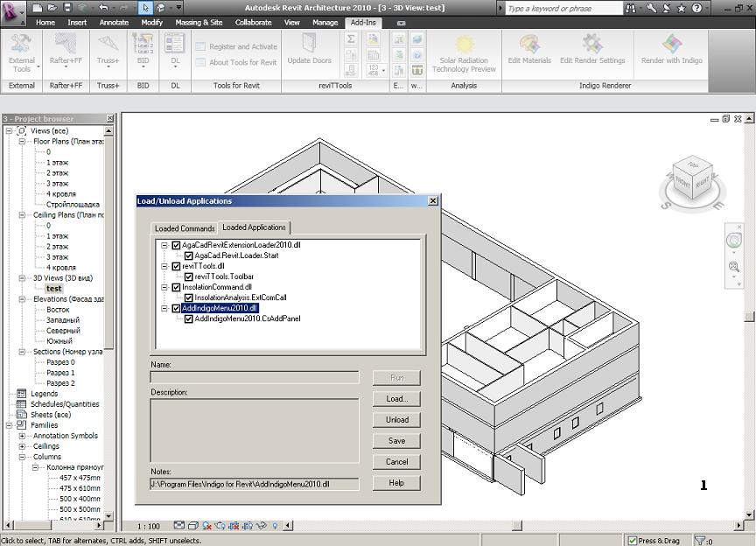The image size is (756, 546).
Task: Click the Cancel button
Action: click(x=396, y=462)
